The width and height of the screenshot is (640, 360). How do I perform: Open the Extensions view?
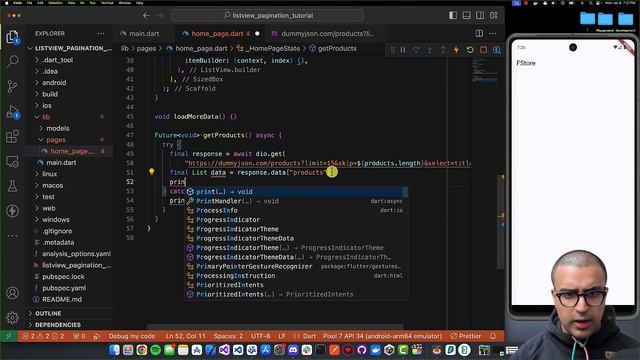[x=13, y=136]
